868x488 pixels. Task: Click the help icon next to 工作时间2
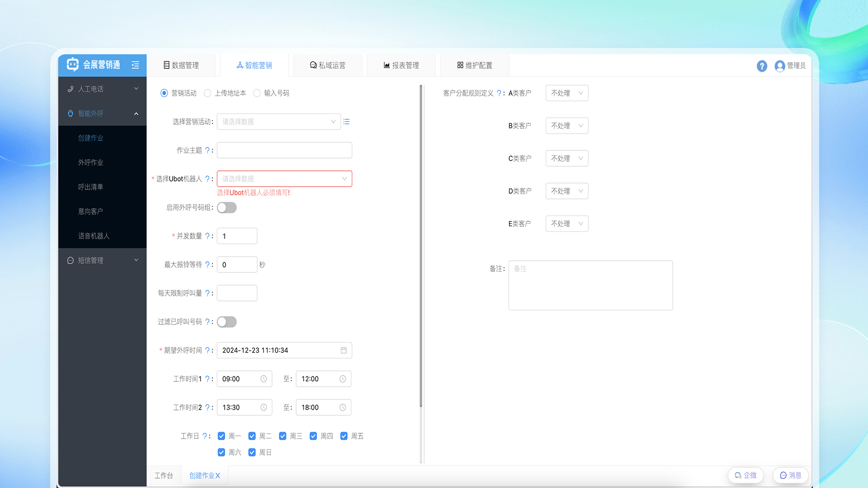tap(208, 408)
